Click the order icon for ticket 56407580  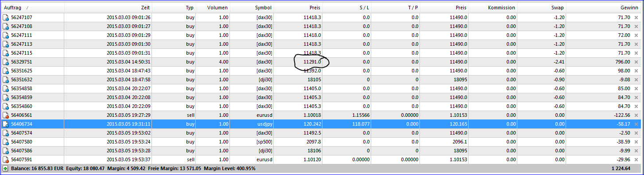point(6,142)
